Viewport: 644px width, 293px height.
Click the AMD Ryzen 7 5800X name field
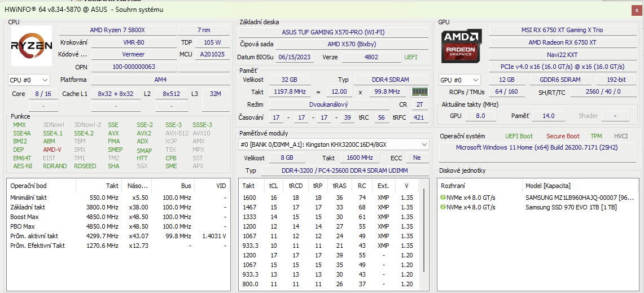[x=117, y=30]
